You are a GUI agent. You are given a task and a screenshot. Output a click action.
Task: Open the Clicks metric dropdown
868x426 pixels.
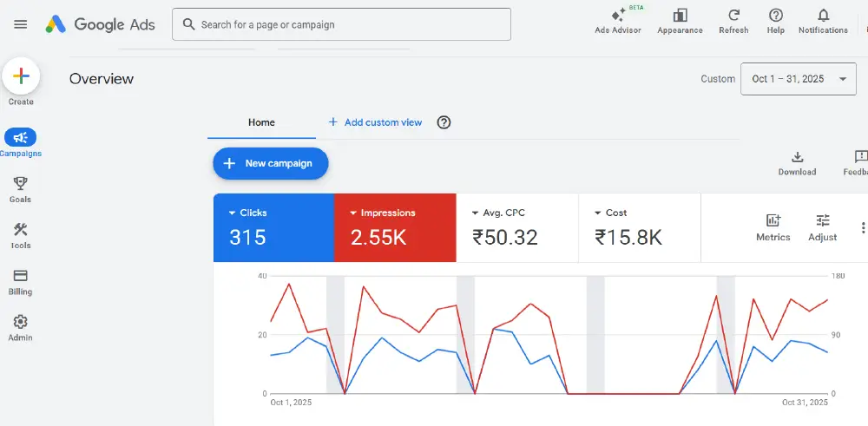233,213
